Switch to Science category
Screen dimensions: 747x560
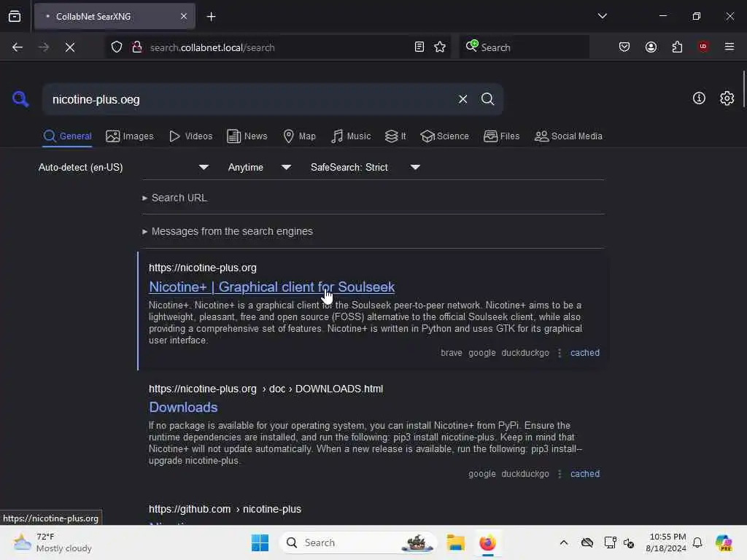pyautogui.click(x=444, y=136)
